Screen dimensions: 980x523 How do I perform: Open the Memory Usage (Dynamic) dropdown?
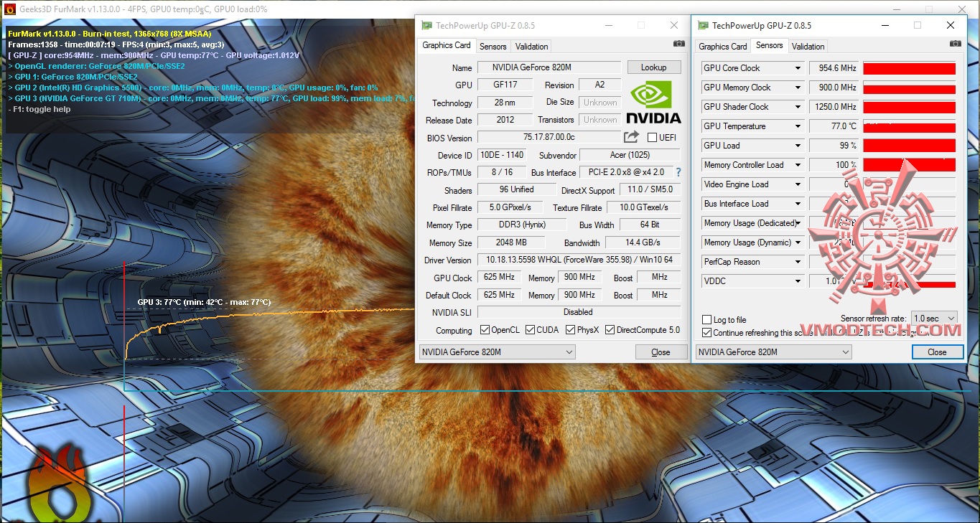click(798, 242)
